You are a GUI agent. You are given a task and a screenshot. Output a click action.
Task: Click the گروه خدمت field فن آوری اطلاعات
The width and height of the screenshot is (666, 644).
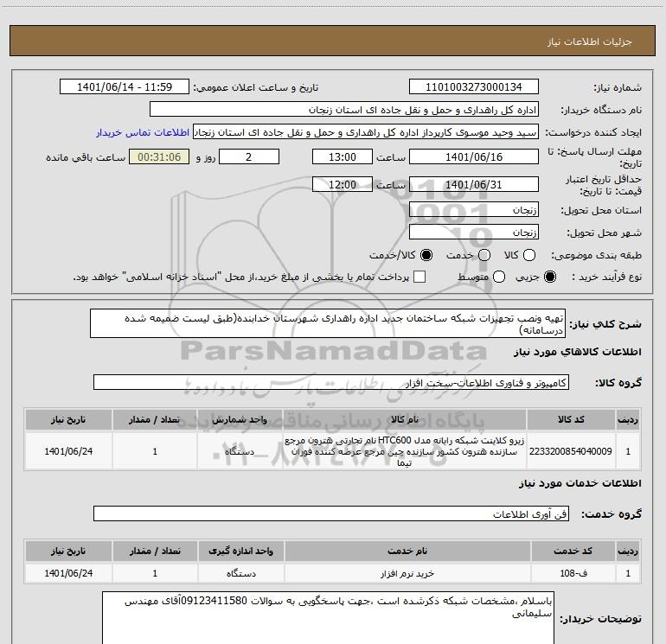331,513
